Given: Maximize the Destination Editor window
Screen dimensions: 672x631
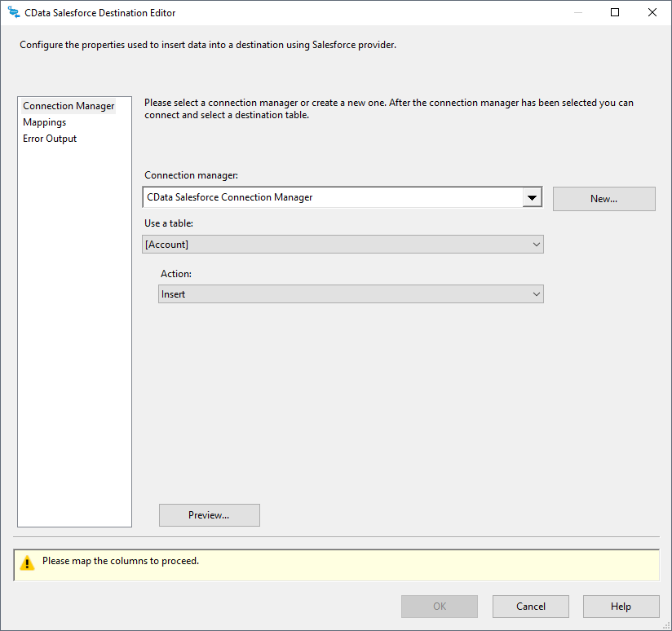Looking at the screenshot, I should [615, 12].
